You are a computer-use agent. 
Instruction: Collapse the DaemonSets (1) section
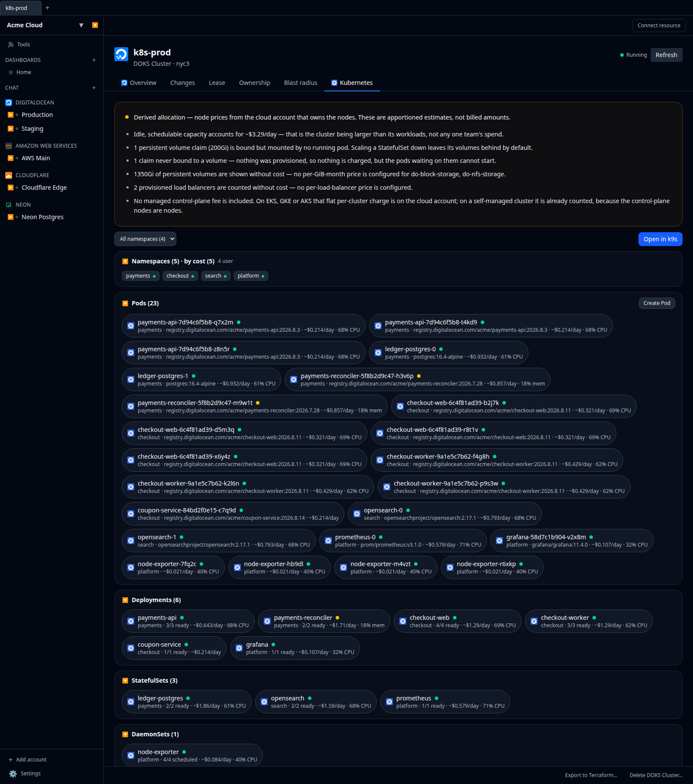[x=125, y=734]
